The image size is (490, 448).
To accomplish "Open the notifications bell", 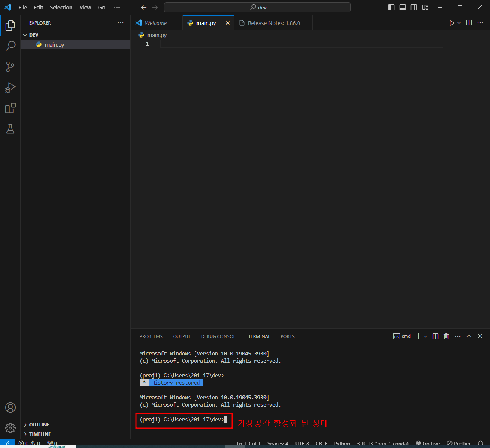I will tap(481, 443).
